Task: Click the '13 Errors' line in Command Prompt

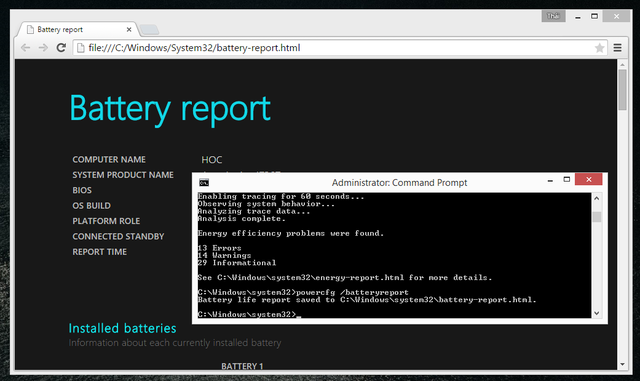Action: click(220, 248)
